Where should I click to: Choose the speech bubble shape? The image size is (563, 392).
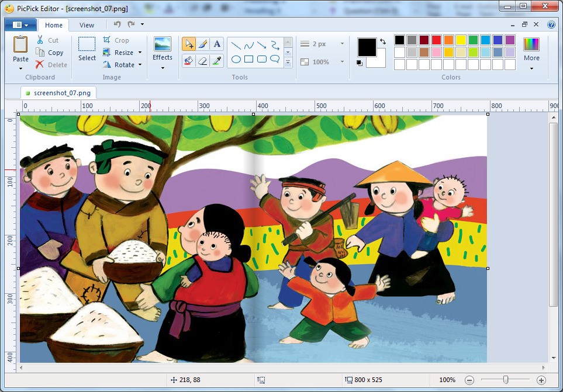point(275,59)
